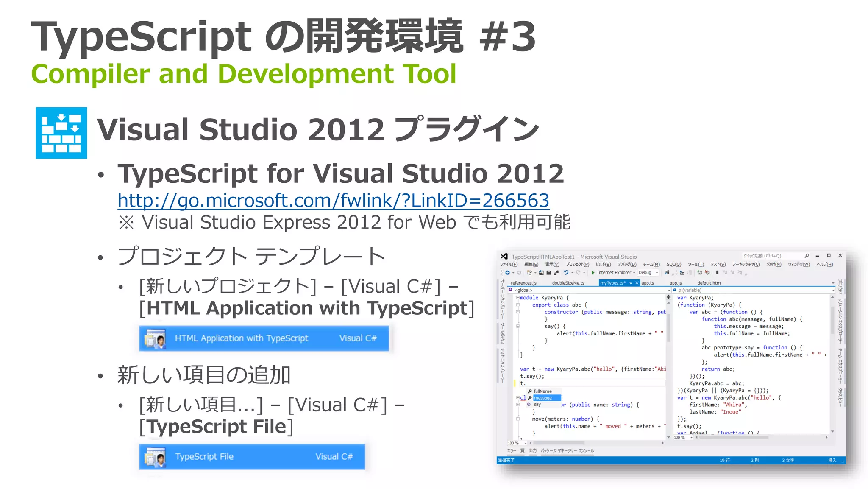Open the ヘルプ(H) menu
Viewport: 868px width, 489px height.
pos(825,264)
